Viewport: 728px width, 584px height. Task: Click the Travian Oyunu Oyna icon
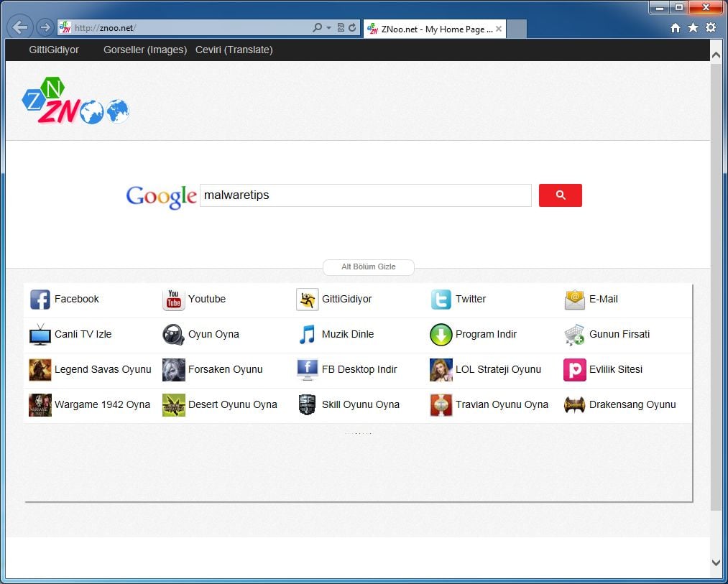441,405
